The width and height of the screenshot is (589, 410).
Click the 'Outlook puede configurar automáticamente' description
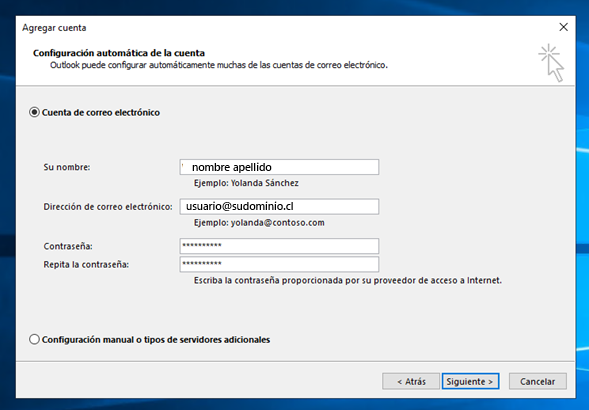(x=219, y=65)
